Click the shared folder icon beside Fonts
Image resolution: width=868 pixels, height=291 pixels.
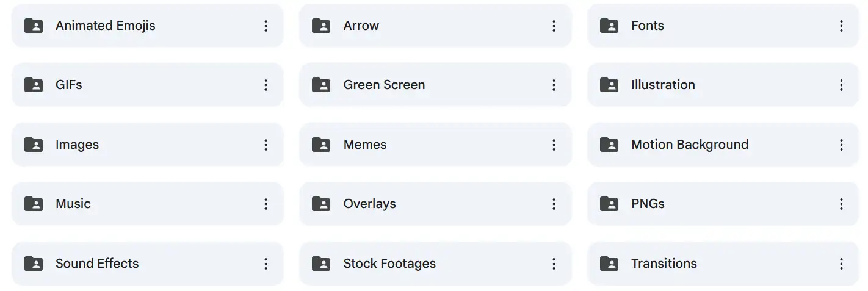point(609,26)
